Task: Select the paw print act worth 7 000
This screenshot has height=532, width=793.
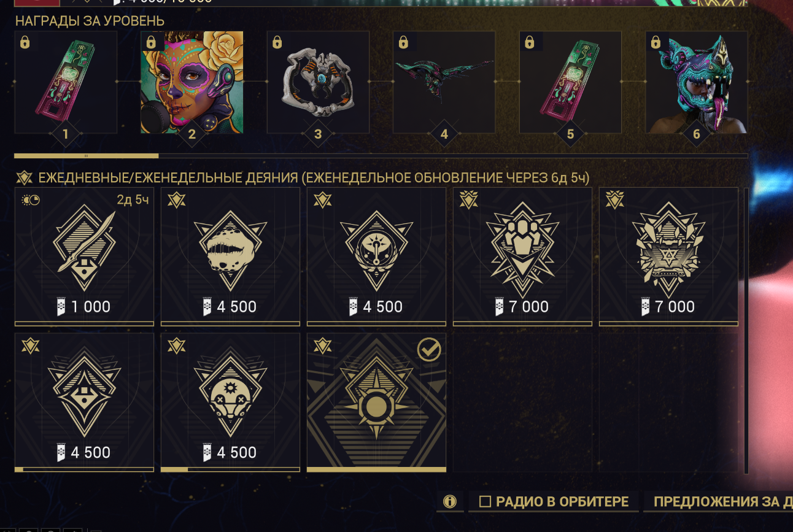Action: pyautogui.click(x=522, y=256)
